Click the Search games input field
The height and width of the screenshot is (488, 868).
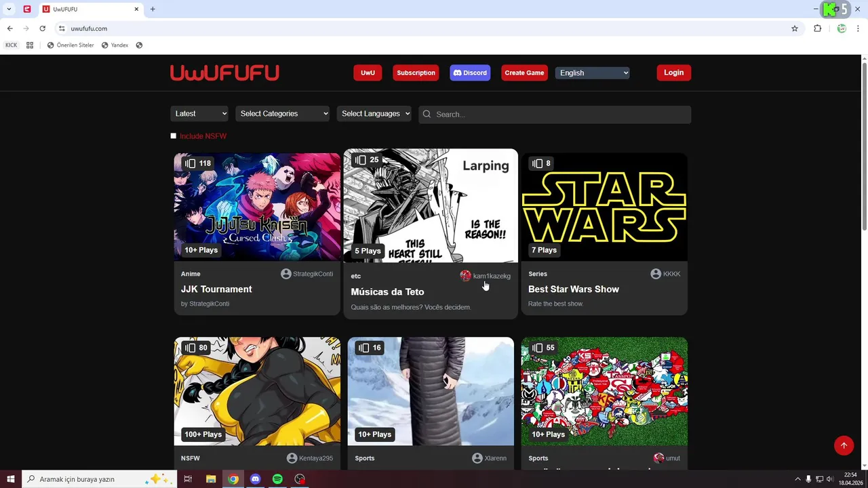point(555,114)
